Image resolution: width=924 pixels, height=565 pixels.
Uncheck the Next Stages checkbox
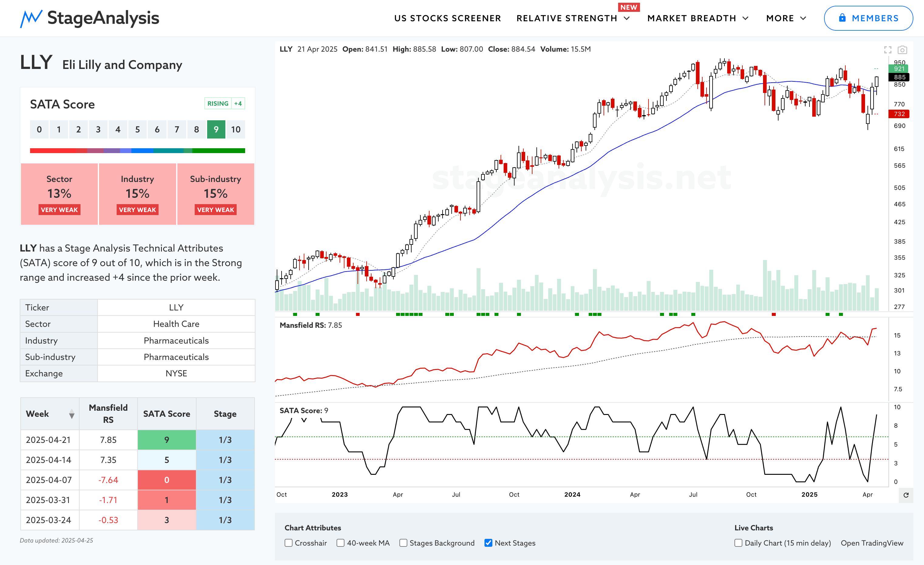[x=488, y=543]
